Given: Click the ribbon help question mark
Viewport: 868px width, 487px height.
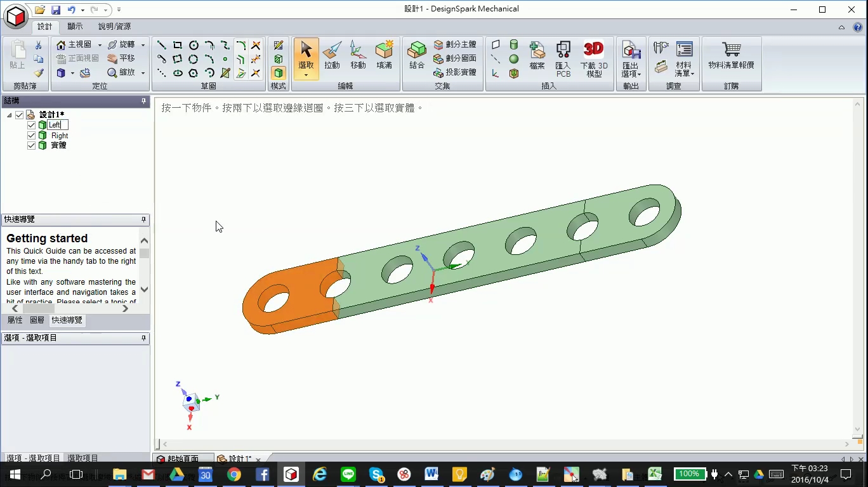Looking at the screenshot, I should click(x=857, y=27).
